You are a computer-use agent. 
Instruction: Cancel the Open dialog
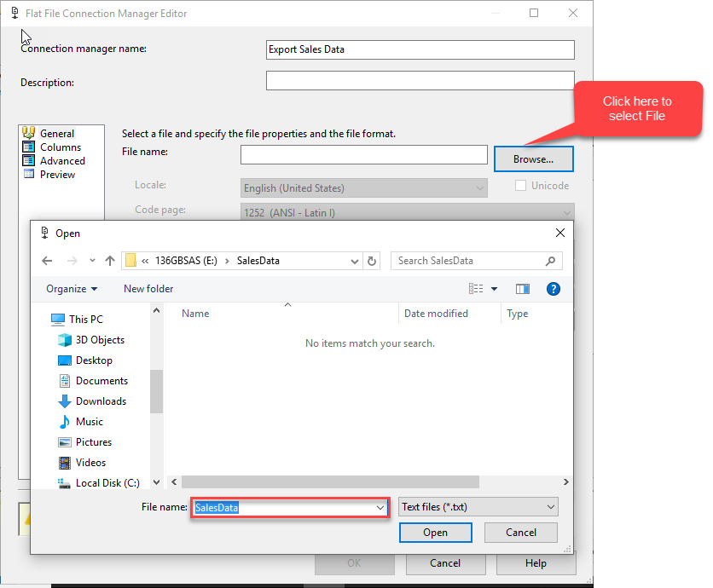(x=520, y=533)
